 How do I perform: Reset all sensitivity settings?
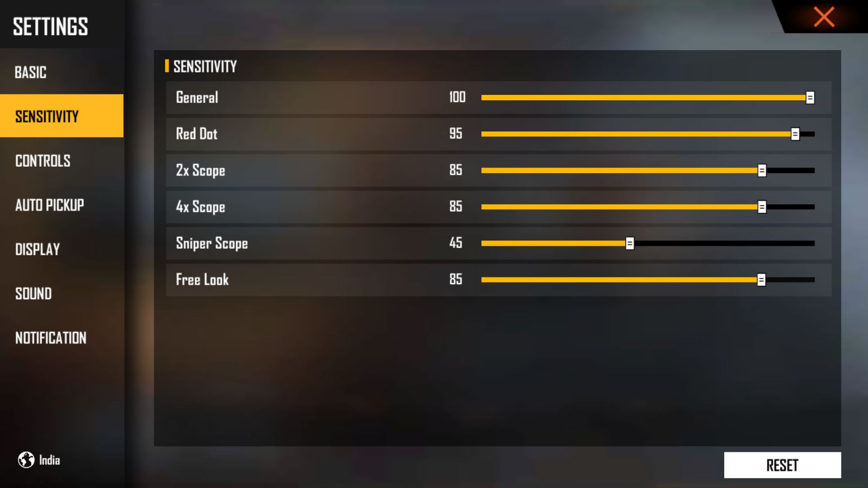[x=782, y=465]
